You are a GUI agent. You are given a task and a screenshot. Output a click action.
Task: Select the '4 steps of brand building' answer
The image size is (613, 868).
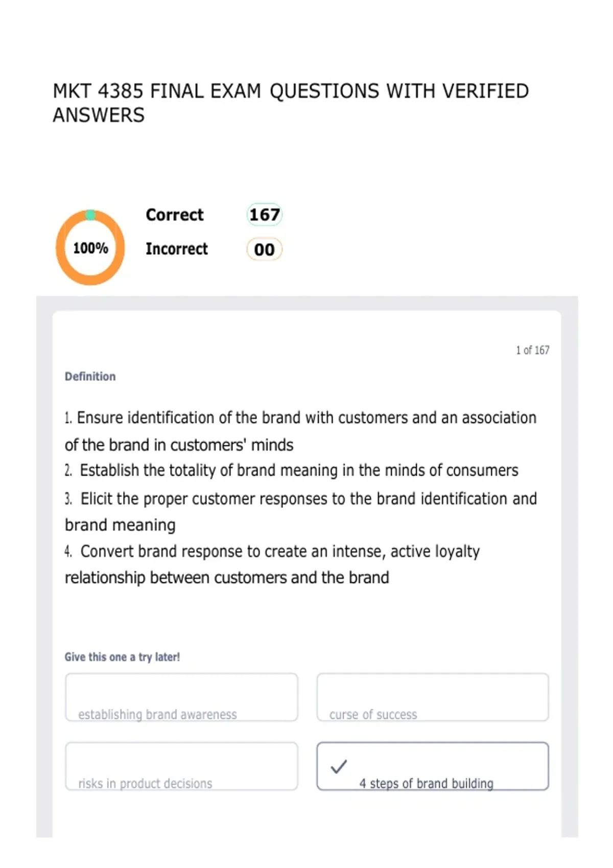[x=433, y=766]
